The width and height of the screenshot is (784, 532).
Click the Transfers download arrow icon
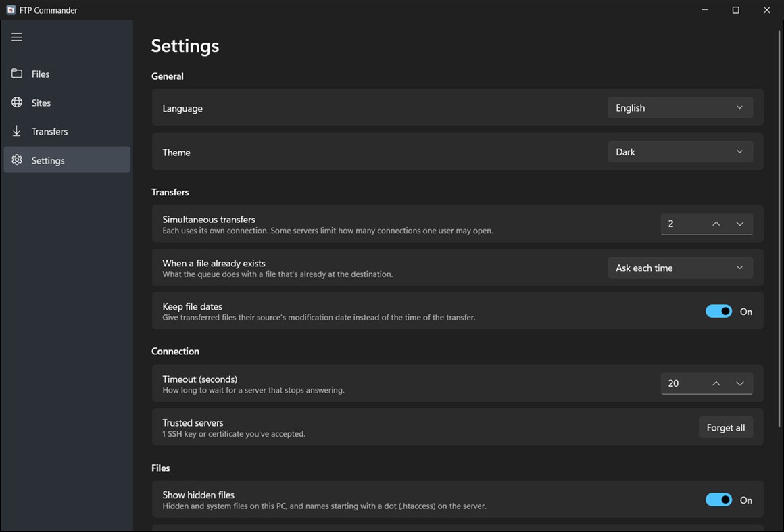(x=16, y=131)
